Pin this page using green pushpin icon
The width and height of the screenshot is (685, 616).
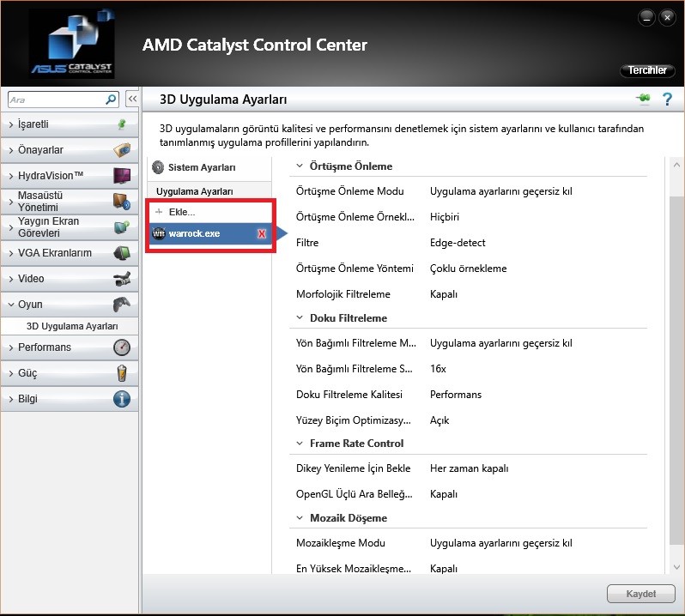(x=644, y=98)
